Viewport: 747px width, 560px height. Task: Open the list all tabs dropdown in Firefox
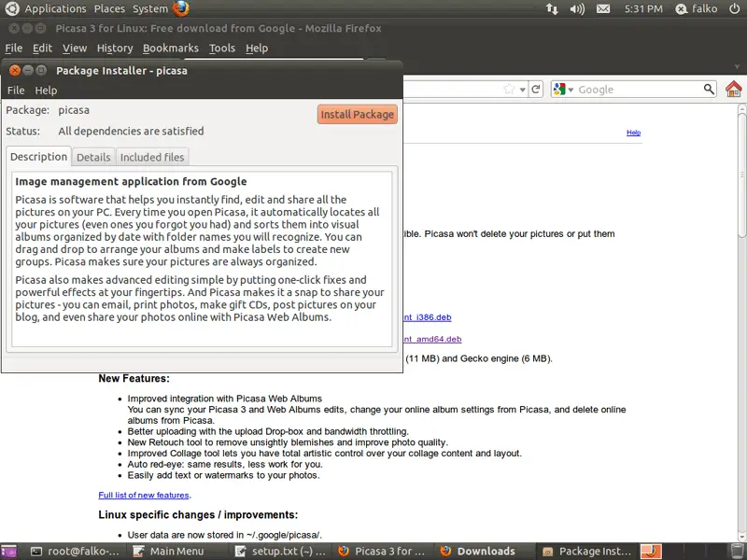(737, 66)
